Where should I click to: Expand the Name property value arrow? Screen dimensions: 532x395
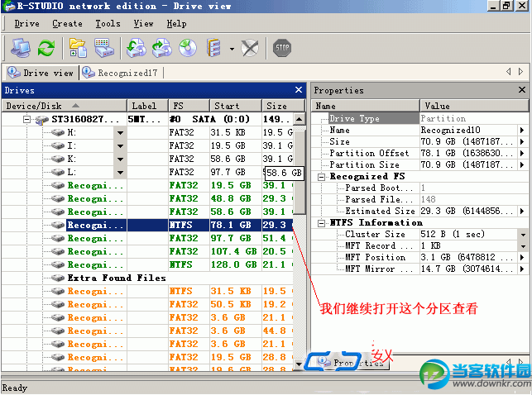coord(522,130)
